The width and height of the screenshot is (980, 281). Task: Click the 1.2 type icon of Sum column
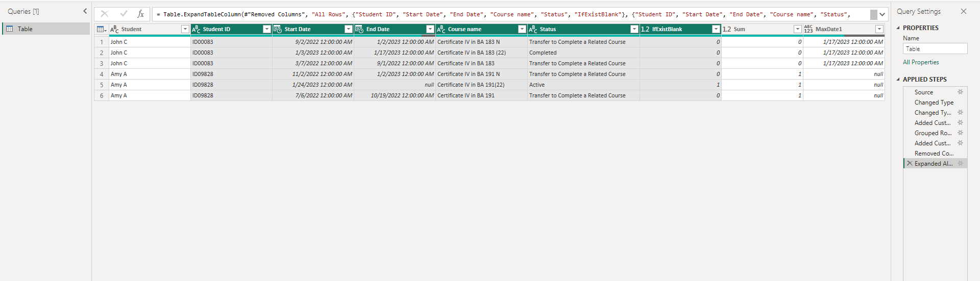[x=727, y=29]
